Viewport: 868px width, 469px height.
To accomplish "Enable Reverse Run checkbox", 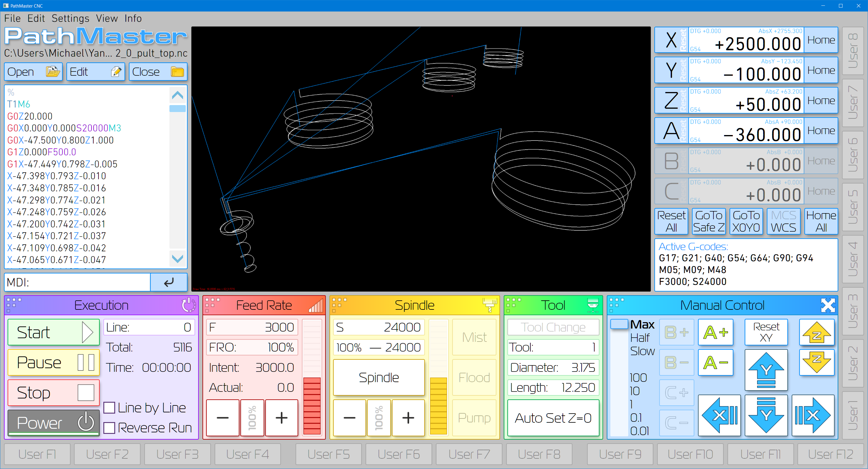I will click(109, 428).
